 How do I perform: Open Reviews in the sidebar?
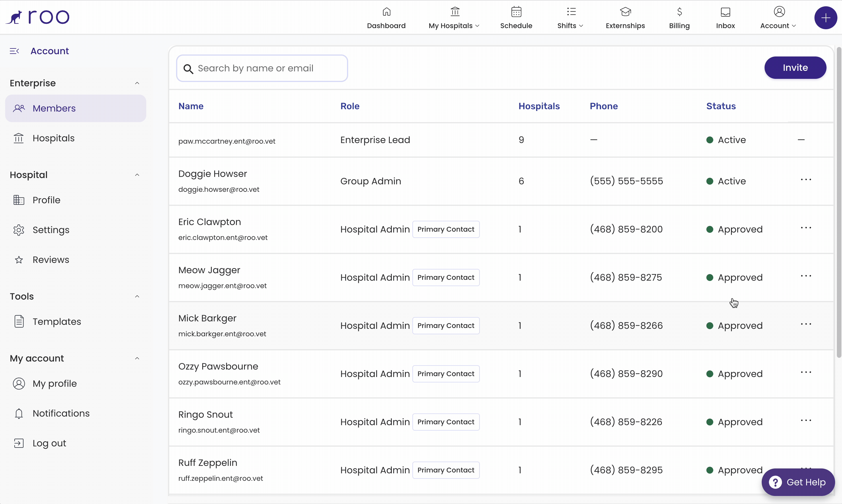[51, 260]
